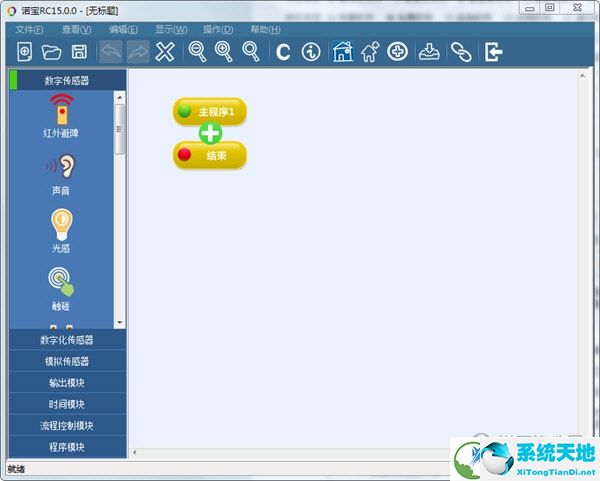Zoom out with the minus magnifier
Screen dimensions: 600x481
click(x=197, y=52)
